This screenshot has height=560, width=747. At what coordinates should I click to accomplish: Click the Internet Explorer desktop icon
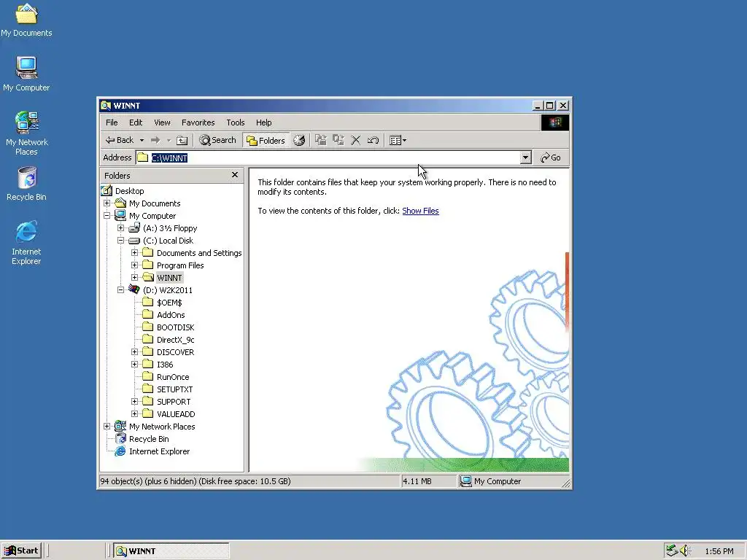pos(26,242)
